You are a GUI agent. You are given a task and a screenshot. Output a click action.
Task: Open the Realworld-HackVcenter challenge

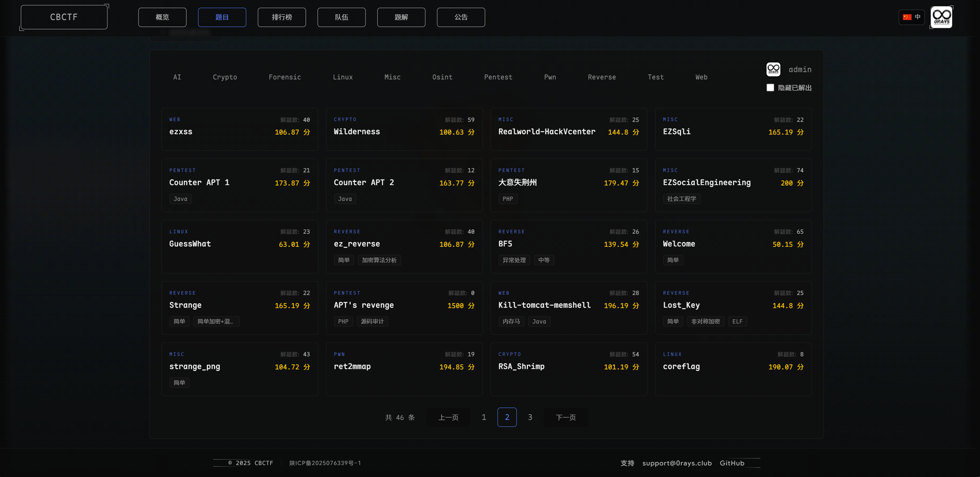coord(569,129)
